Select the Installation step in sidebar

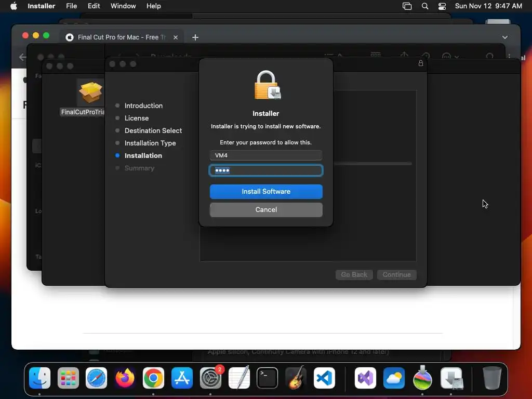(143, 156)
